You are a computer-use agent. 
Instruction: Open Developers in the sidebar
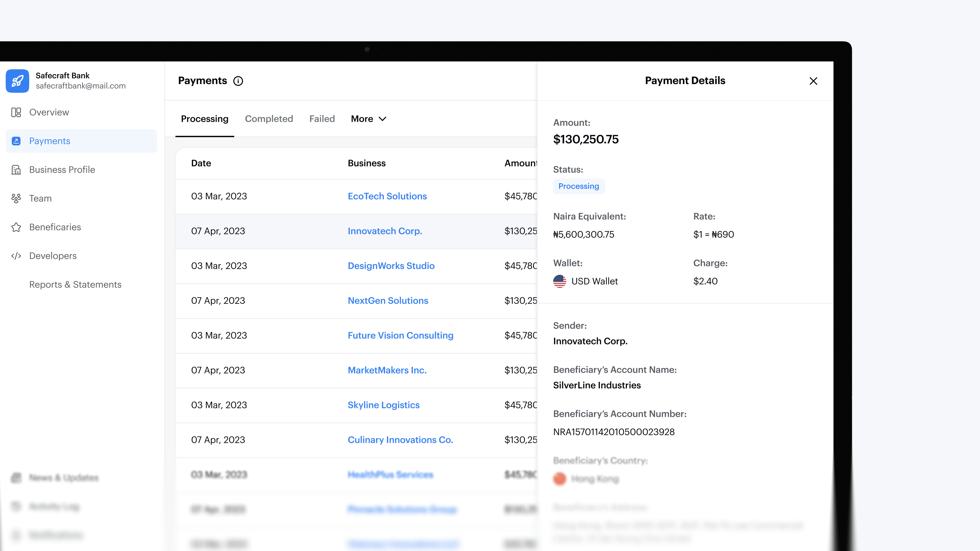[81, 256]
